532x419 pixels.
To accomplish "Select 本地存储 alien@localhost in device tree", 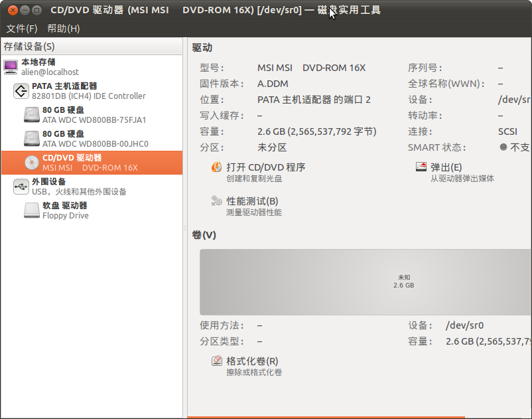I will coord(92,67).
